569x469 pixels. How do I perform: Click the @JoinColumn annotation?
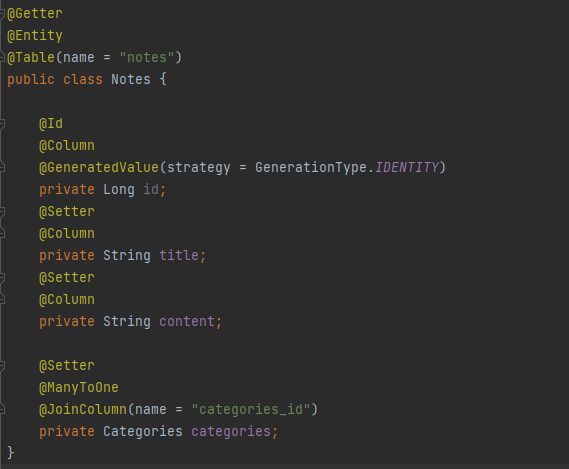pyautogui.click(x=83, y=409)
